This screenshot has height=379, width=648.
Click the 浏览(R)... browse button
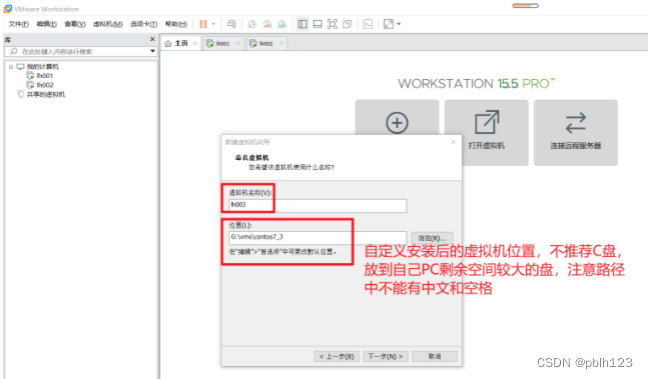coord(432,238)
